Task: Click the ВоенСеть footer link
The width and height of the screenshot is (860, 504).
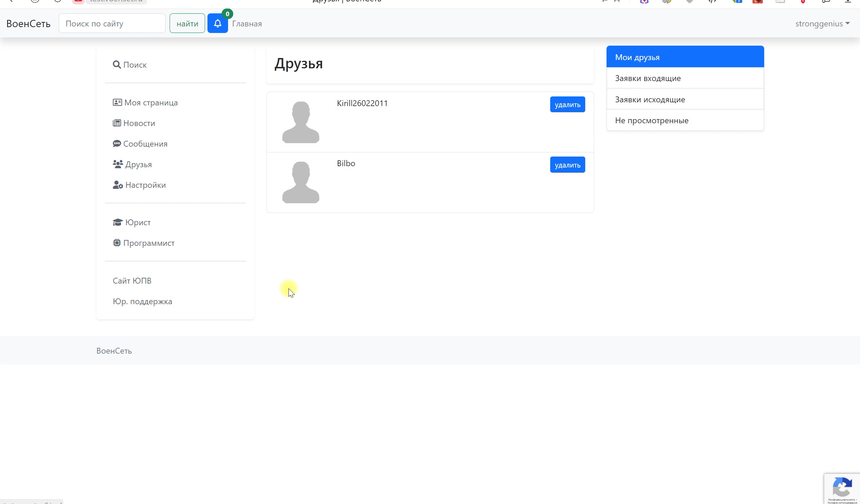Action: tap(114, 351)
